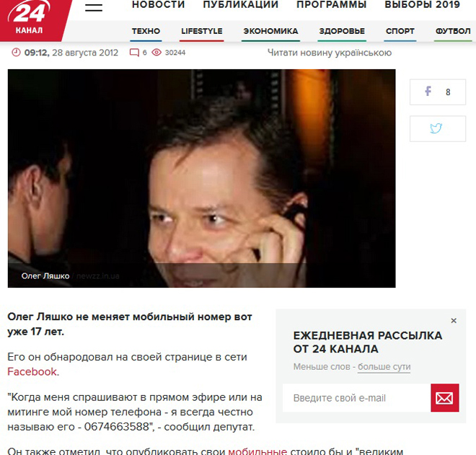Switch to the Lifestyle tab
The image size is (476, 455).
[x=201, y=31]
